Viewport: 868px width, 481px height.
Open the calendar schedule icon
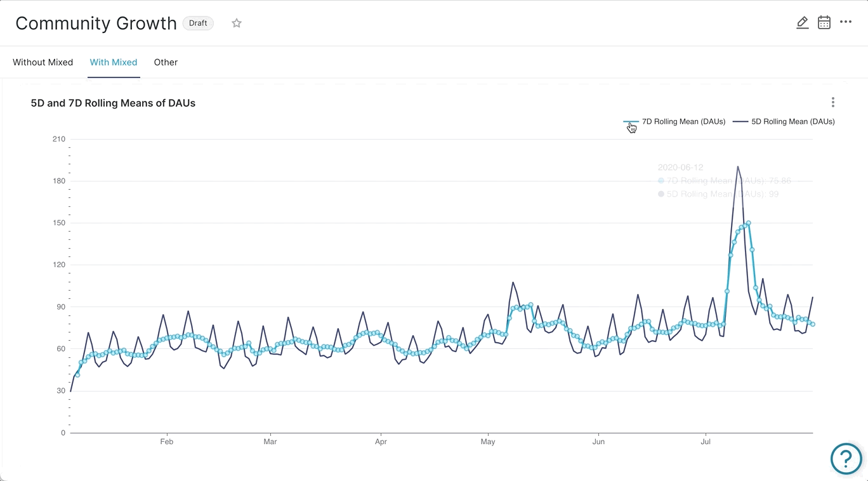tap(824, 23)
